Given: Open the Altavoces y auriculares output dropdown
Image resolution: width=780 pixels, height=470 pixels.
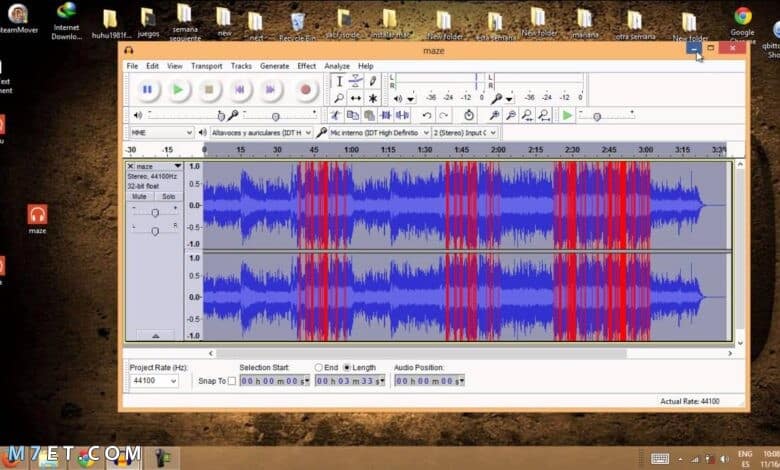Looking at the screenshot, I should click(261, 133).
